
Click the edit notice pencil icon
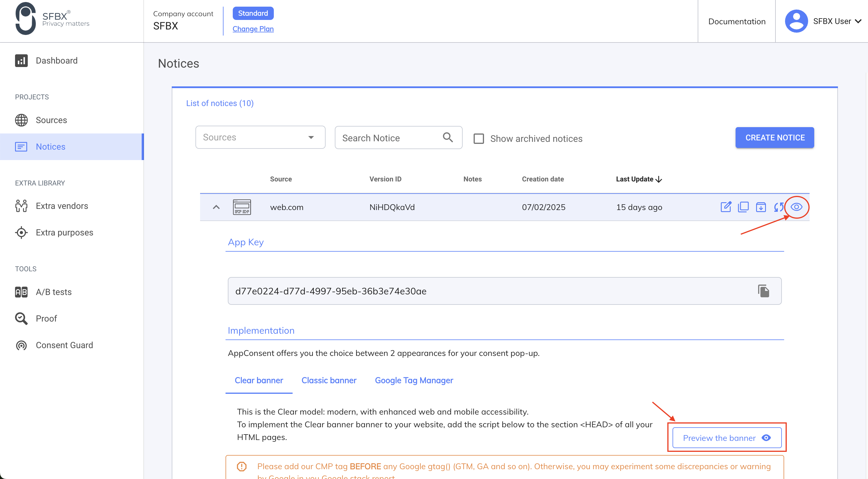tap(725, 207)
